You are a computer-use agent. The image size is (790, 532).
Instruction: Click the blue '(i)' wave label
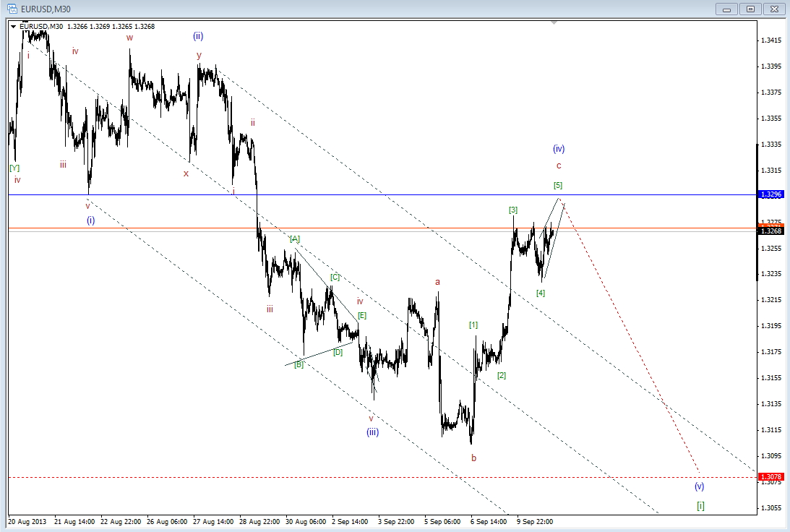coord(90,220)
